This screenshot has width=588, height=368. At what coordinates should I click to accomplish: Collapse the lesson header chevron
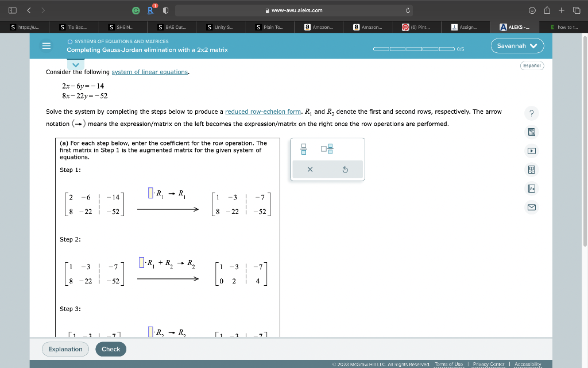[75, 64]
